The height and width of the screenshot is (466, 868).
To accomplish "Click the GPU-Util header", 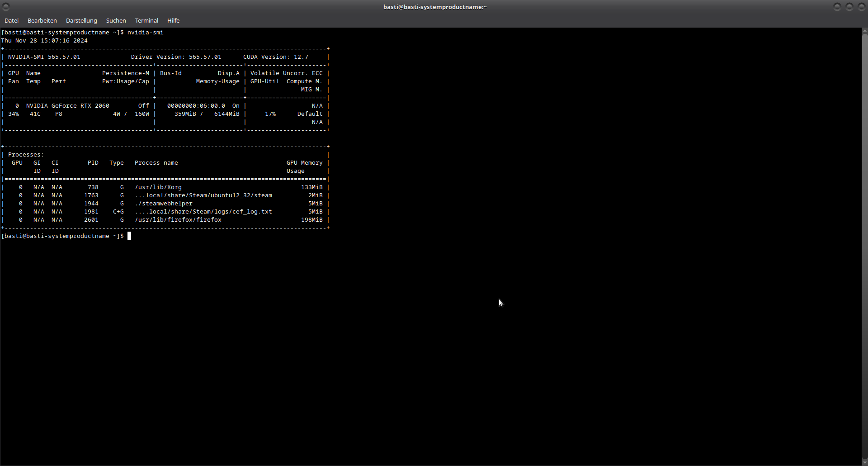I will [x=265, y=81].
